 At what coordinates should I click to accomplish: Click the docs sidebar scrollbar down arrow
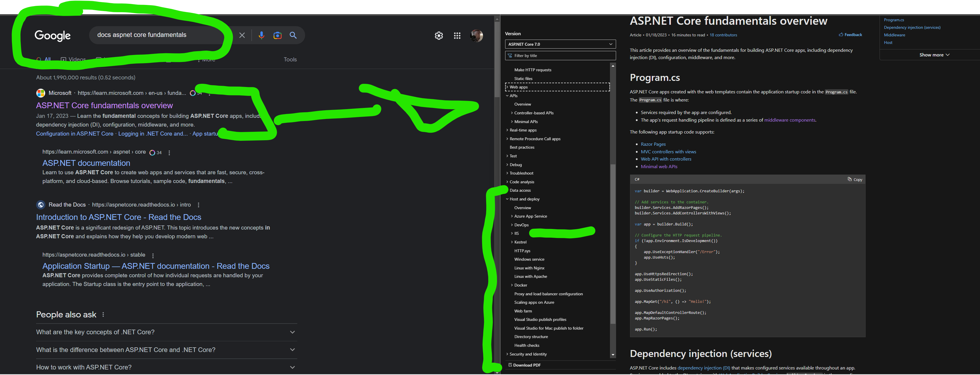coord(613,355)
